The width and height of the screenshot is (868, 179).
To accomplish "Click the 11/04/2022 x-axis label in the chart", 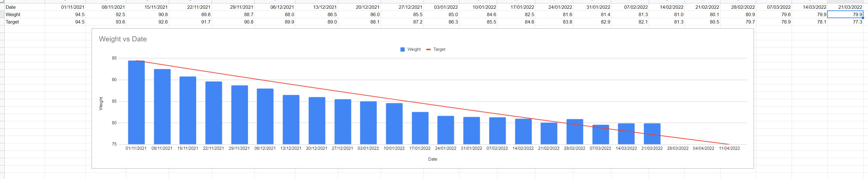I will tap(729, 148).
